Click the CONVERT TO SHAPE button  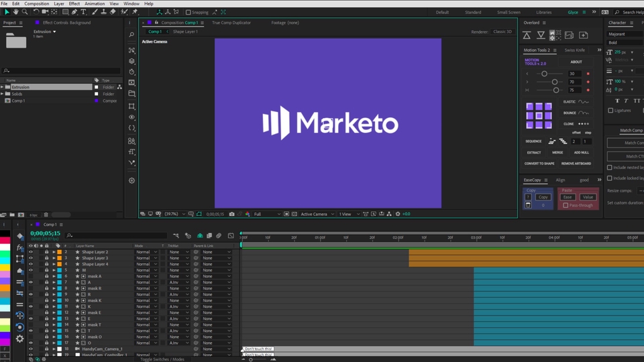click(539, 164)
